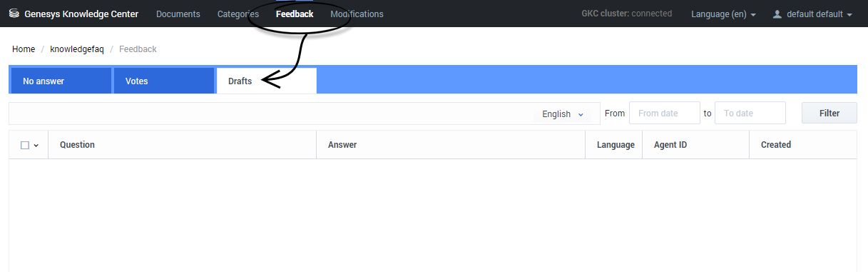Expand the arrow next to select-all checkbox
The image size is (868, 272).
36,145
